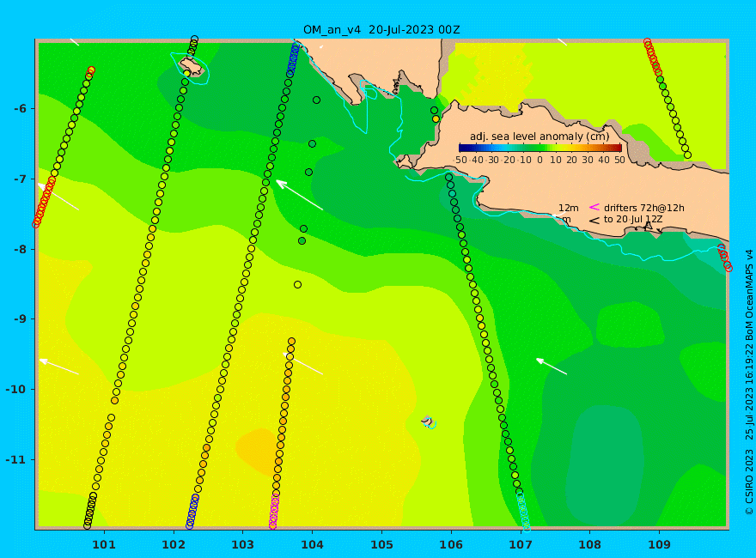
Task: Click the -9 latitude axis label
Action: pyautogui.click(x=20, y=319)
